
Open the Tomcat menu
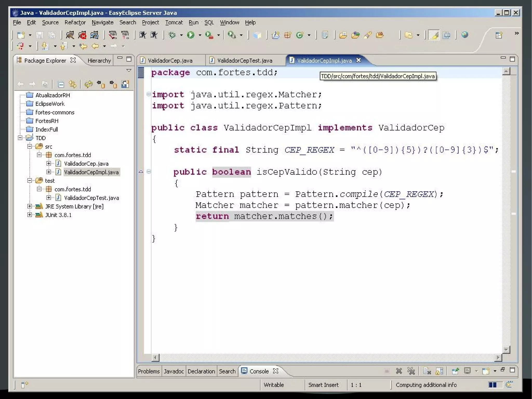(174, 23)
